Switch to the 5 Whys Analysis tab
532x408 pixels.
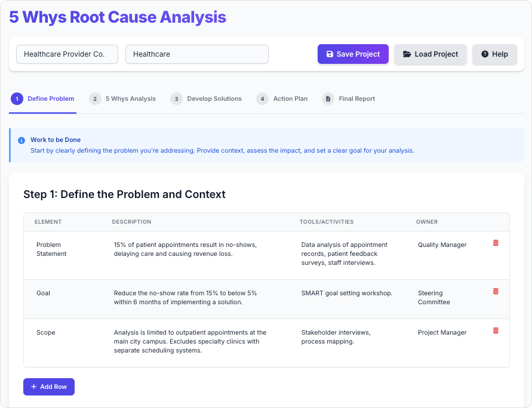pos(122,99)
